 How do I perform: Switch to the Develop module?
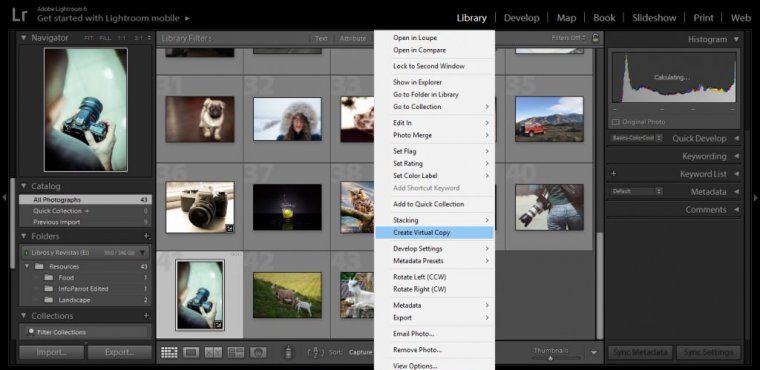coord(522,18)
